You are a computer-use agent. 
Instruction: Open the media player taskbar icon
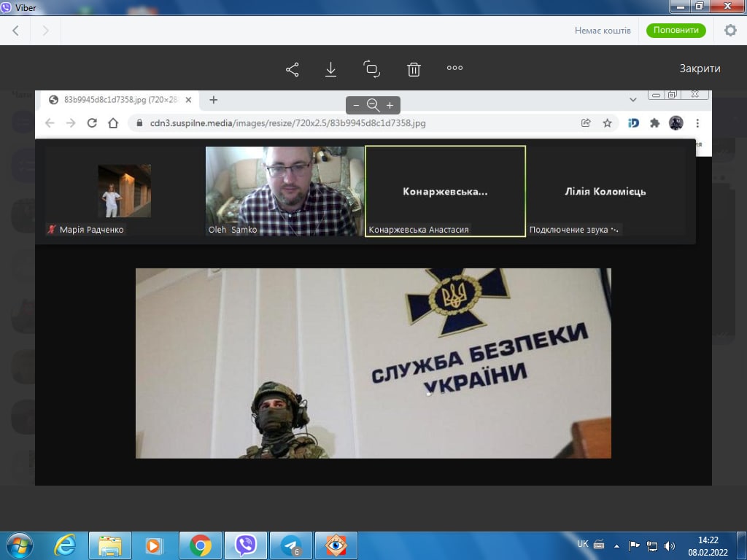pyautogui.click(x=153, y=545)
